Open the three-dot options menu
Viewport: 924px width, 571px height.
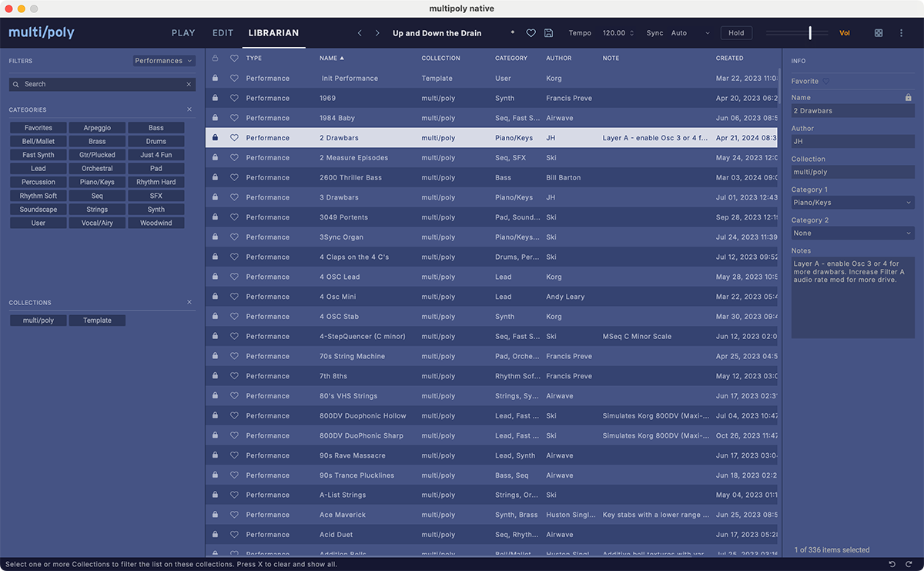pos(901,33)
